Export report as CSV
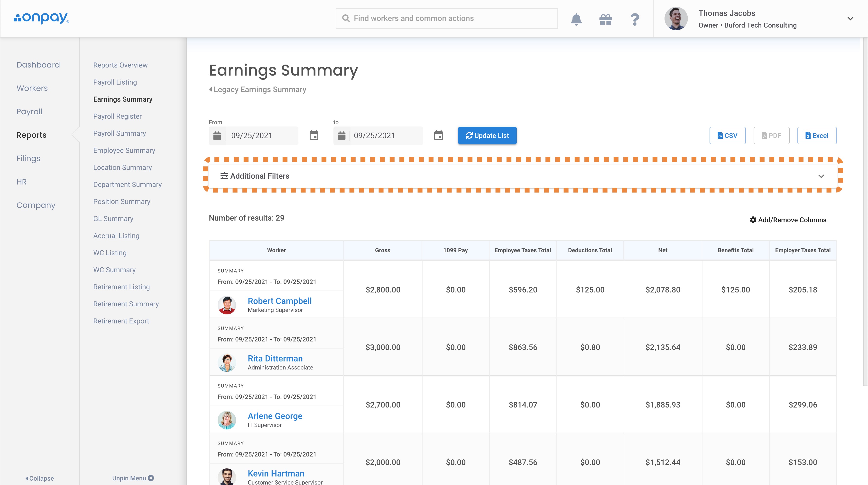The width and height of the screenshot is (868, 485). coord(727,136)
